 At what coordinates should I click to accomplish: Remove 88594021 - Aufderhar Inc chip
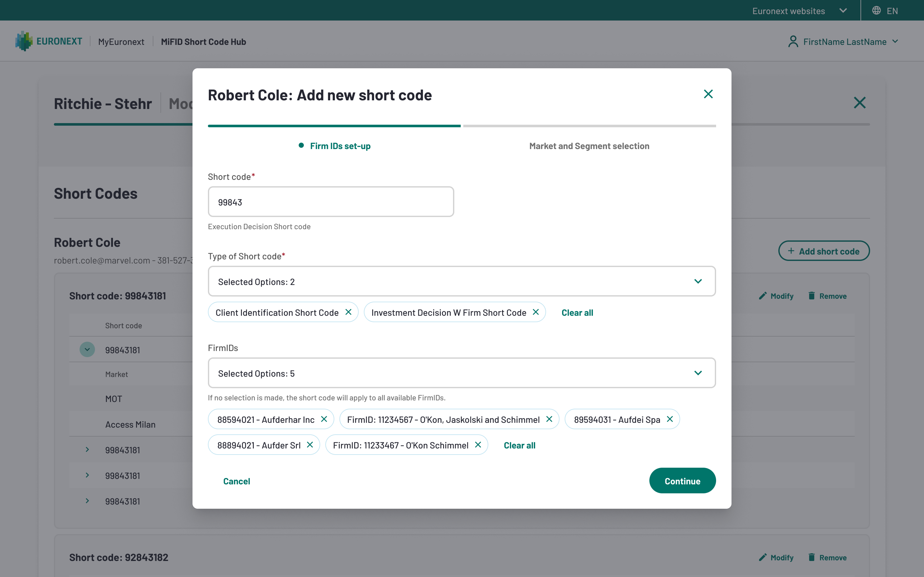pyautogui.click(x=324, y=419)
